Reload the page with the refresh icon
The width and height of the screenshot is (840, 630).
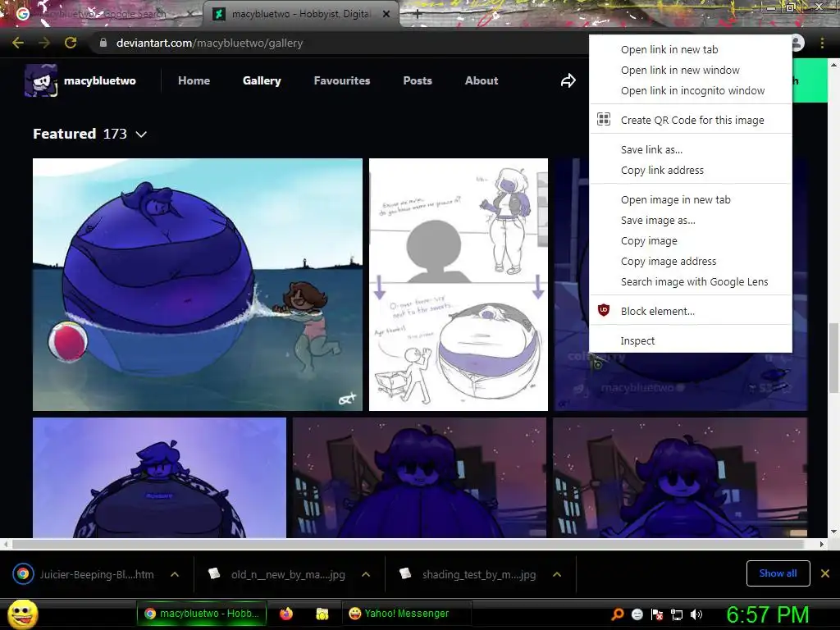coord(71,43)
